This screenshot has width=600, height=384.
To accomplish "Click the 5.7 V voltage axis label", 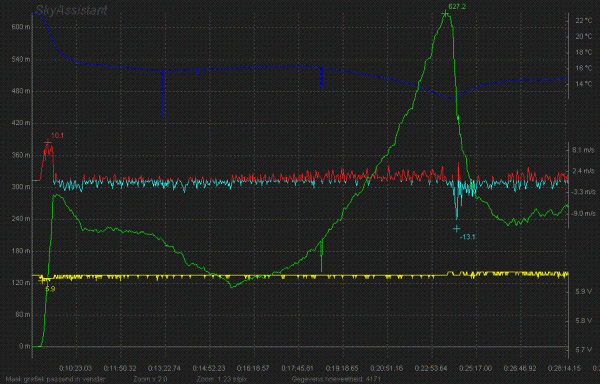I will click(x=584, y=350).
